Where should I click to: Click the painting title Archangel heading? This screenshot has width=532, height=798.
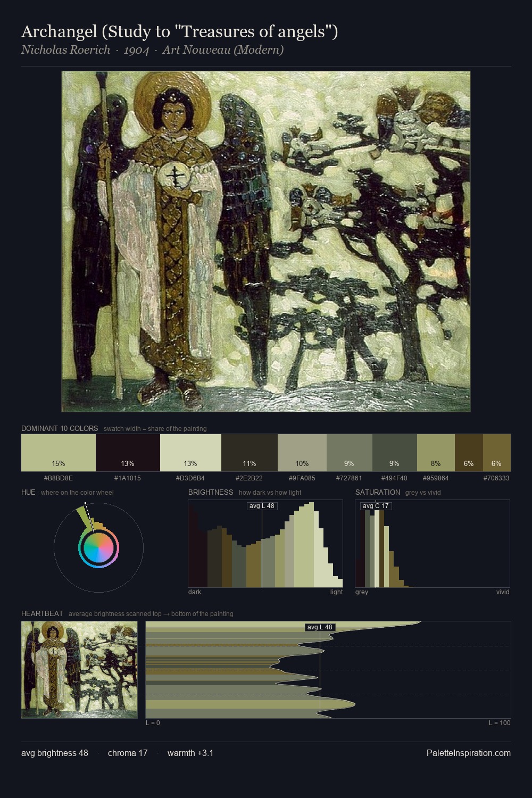[x=179, y=32]
